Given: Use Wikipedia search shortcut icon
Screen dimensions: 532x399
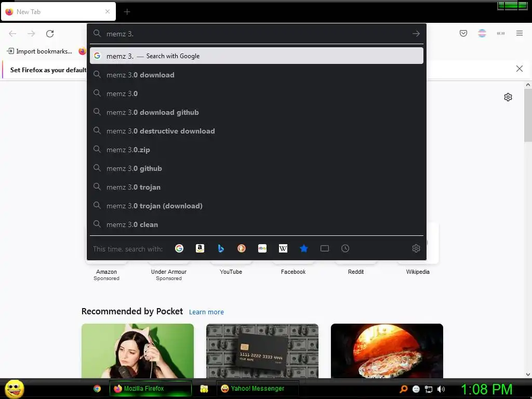Looking at the screenshot, I should [x=283, y=248].
